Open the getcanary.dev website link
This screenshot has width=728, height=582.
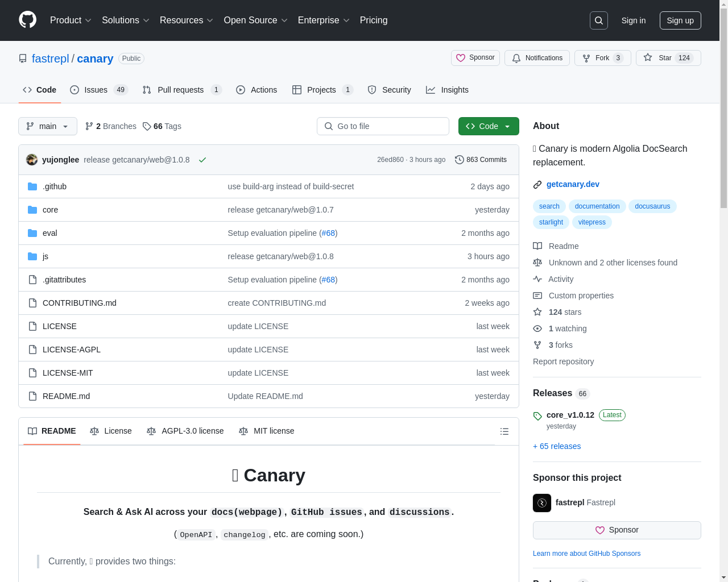573,184
